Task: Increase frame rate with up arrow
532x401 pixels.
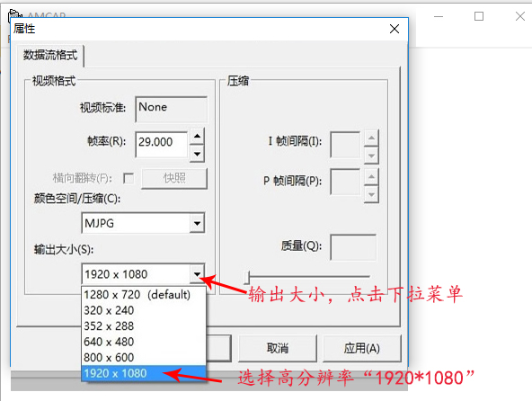Action: pyautogui.click(x=197, y=137)
